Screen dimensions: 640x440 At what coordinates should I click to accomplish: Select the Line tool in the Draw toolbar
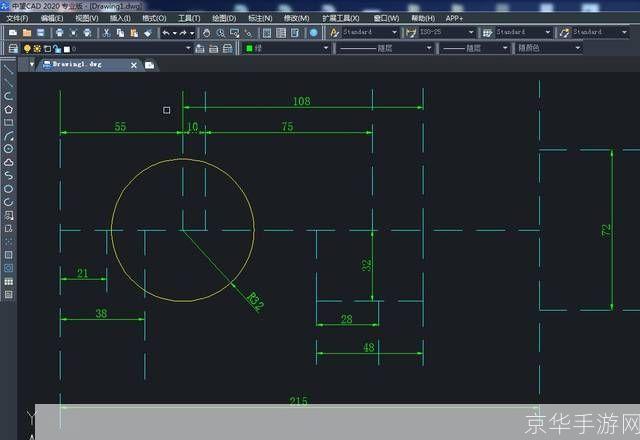pyautogui.click(x=9, y=69)
